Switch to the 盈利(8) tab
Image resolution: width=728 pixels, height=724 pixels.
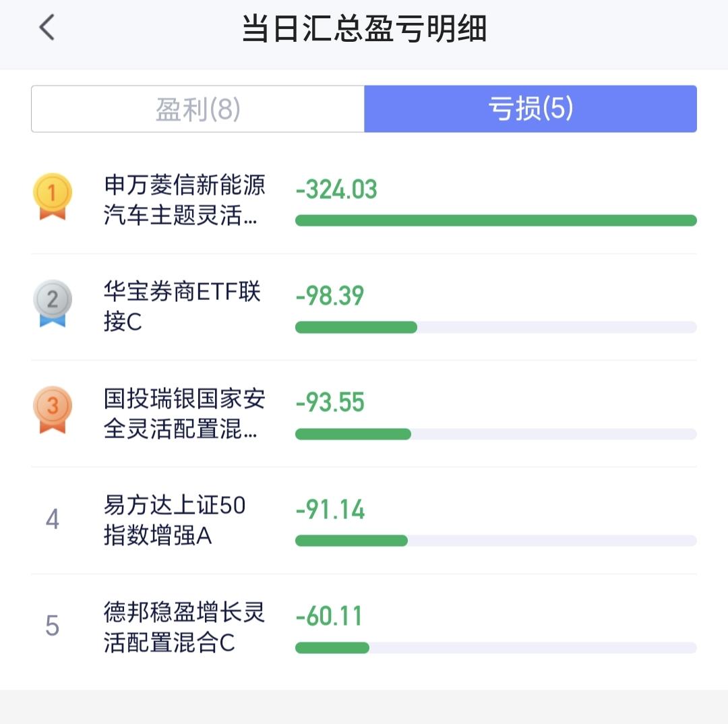click(x=198, y=109)
